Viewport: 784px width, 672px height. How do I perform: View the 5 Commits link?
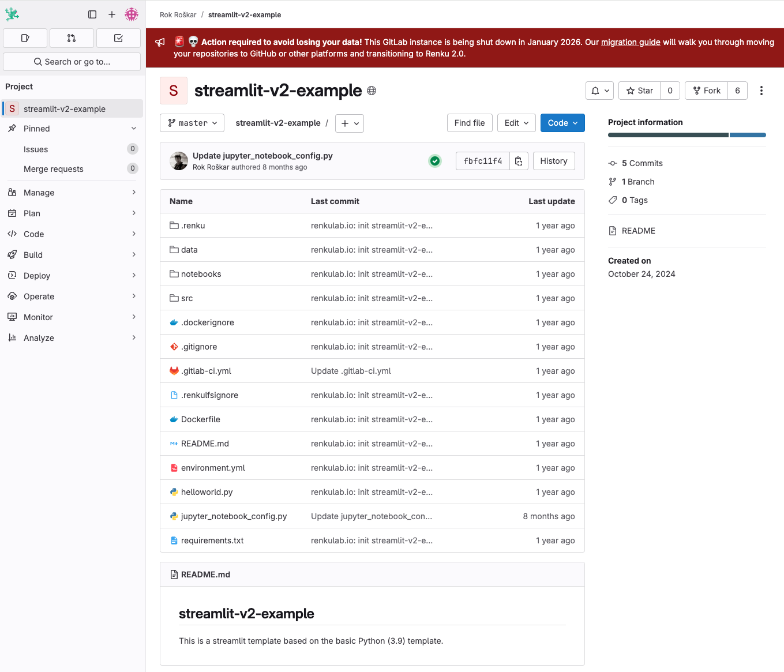pos(636,163)
